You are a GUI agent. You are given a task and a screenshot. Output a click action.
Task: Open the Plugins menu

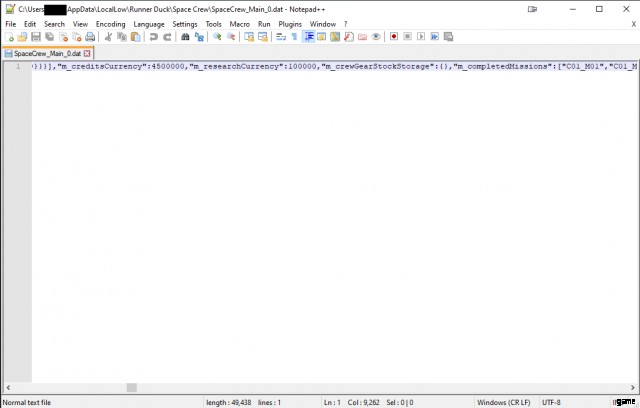290,23
